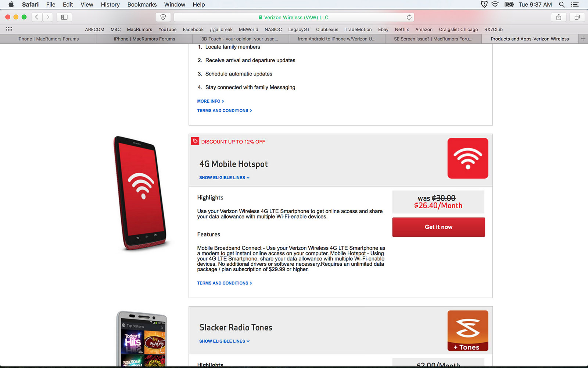Expand eligible lines for Slacker Radio Tones

click(x=224, y=341)
